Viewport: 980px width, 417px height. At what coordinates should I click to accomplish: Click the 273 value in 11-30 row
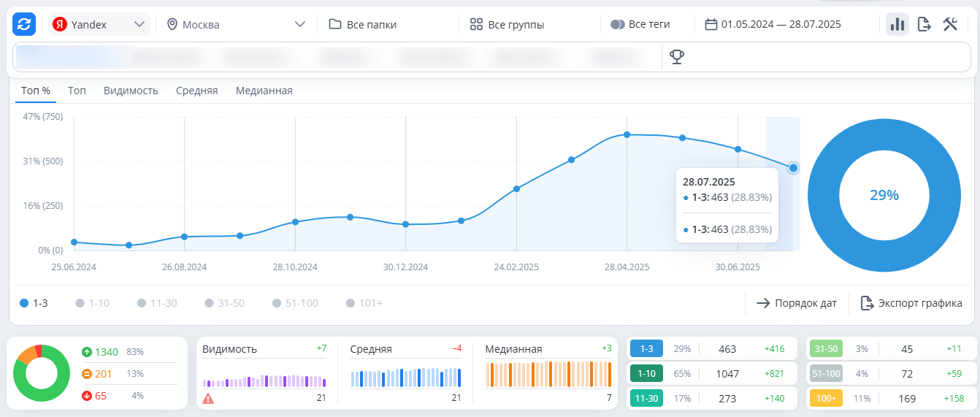point(727,399)
